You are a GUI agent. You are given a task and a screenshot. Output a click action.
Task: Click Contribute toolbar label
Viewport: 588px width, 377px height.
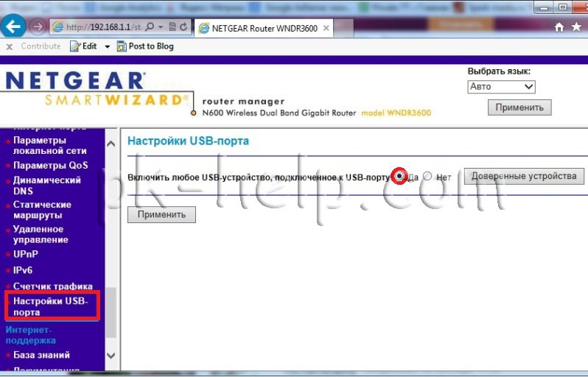click(41, 46)
